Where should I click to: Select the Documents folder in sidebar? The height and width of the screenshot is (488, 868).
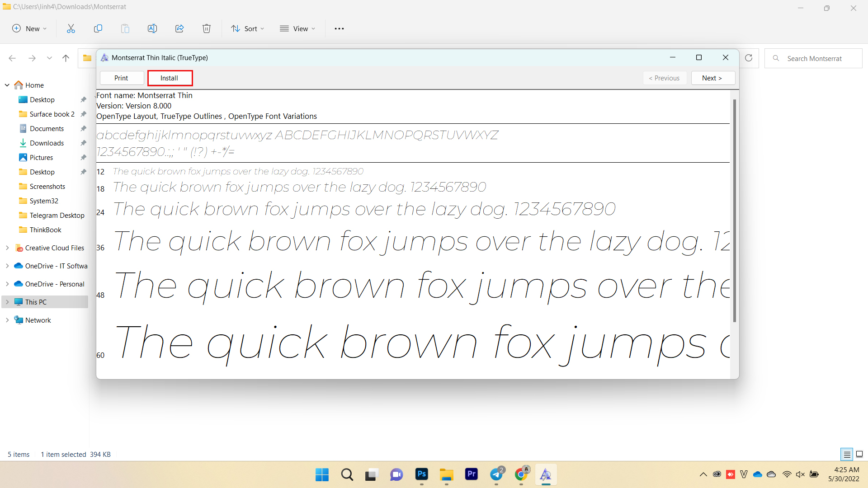(46, 128)
